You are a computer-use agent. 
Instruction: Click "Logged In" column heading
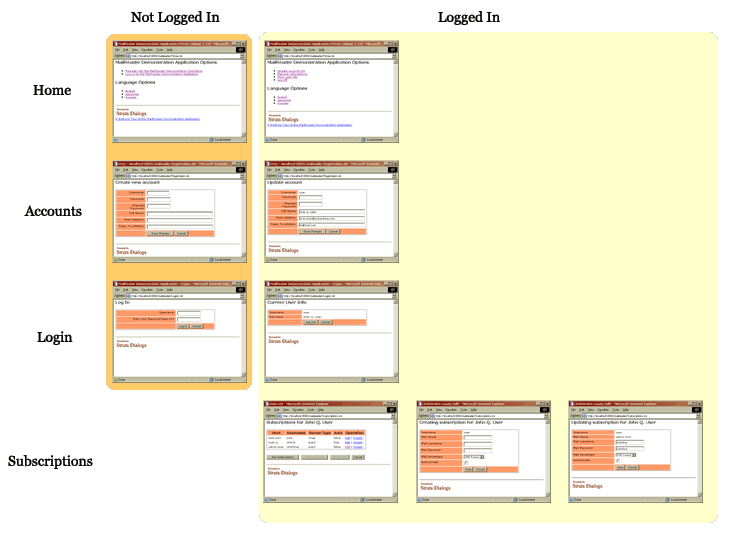tap(469, 17)
